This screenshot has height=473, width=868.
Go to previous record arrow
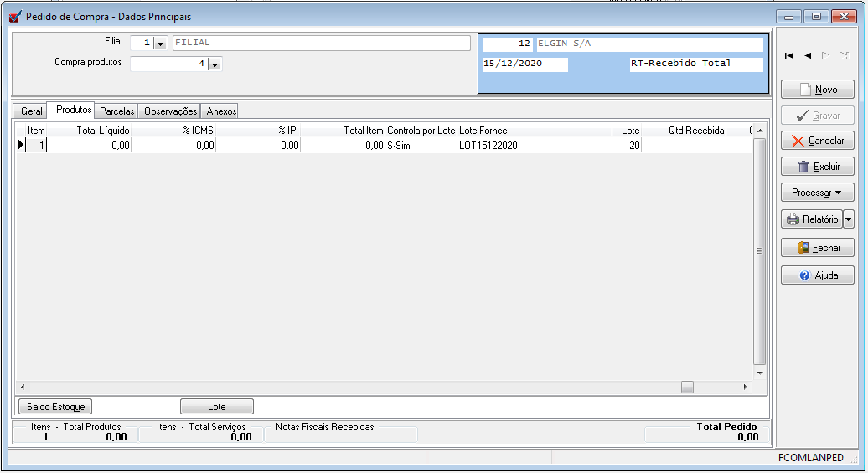pos(808,56)
